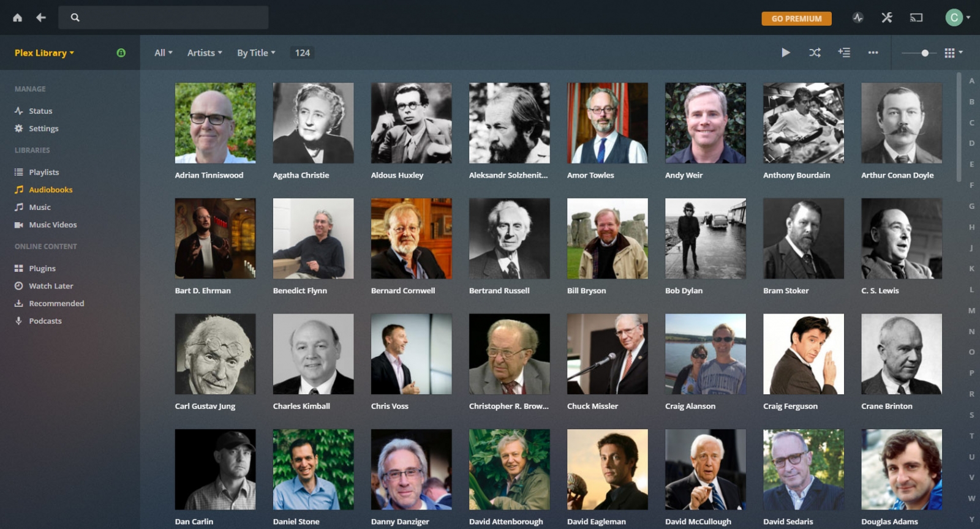
Task: Shuffle the Audiobooks library
Action: click(x=815, y=53)
